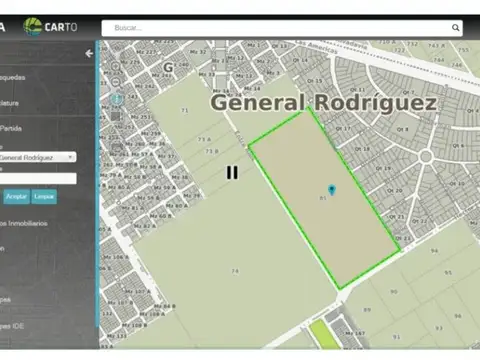Select parcel labeled 74
480x360 pixels.
[x=235, y=271]
